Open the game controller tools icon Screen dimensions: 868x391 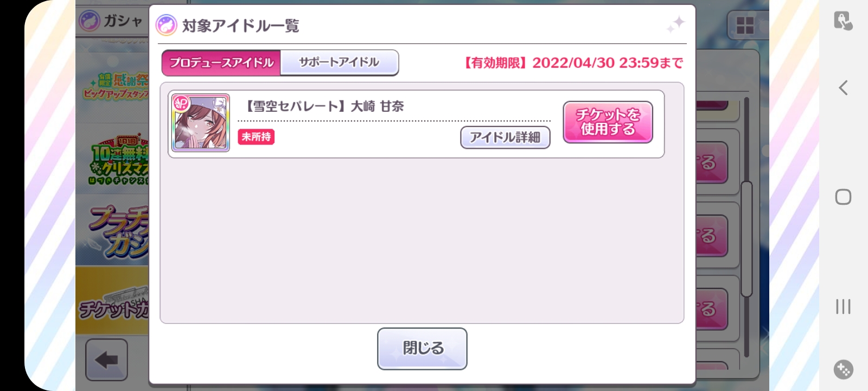[x=843, y=369]
